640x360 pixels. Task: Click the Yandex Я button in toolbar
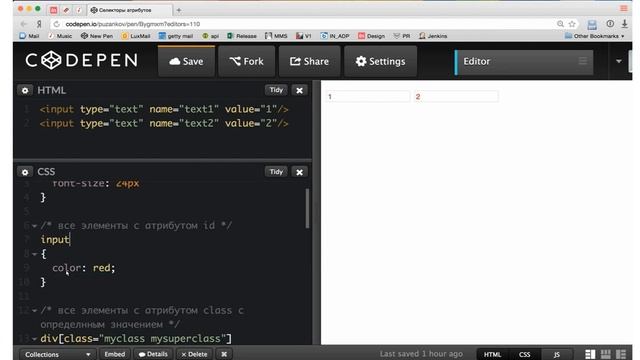39,24
